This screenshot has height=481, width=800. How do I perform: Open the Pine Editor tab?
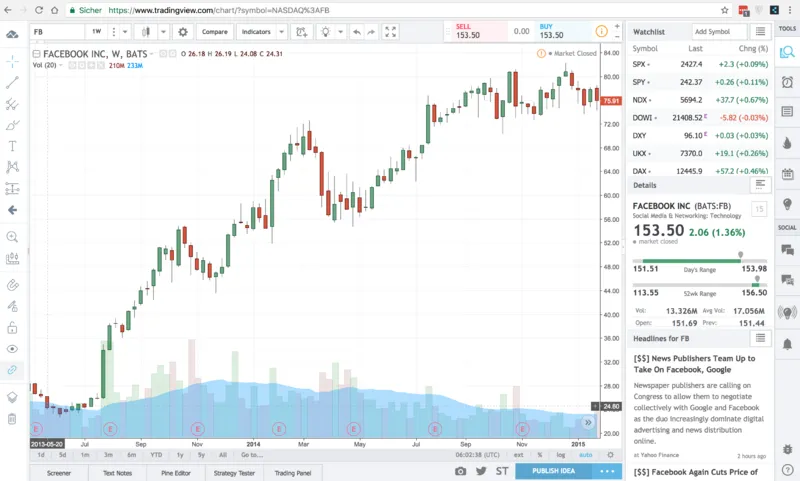tap(176, 473)
